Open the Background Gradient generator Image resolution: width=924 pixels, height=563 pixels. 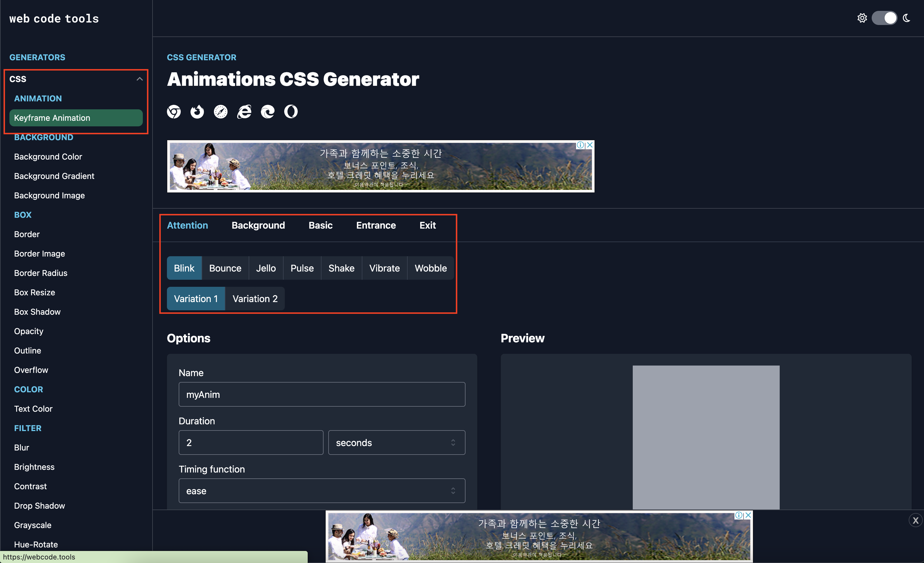[x=54, y=176]
